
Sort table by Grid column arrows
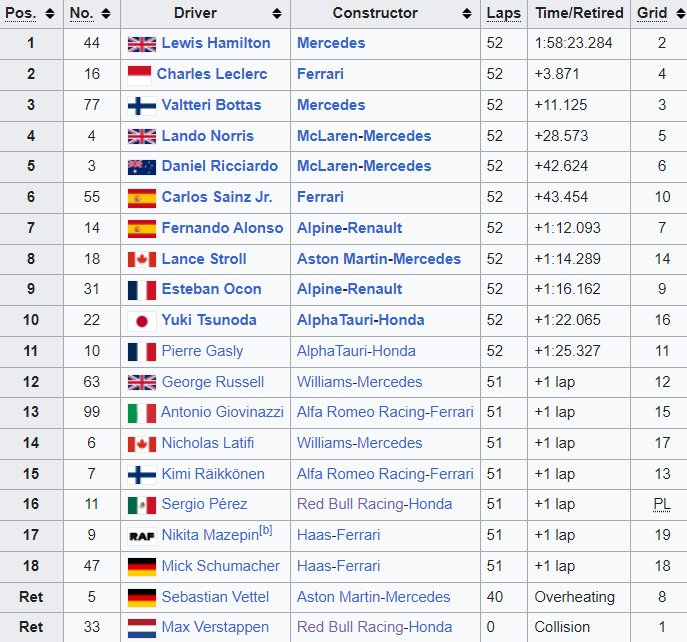(680, 14)
